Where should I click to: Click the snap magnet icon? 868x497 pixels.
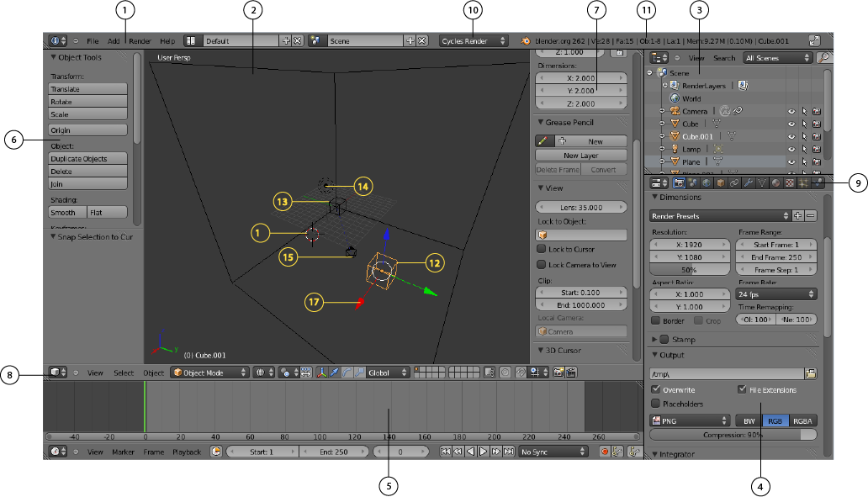(x=521, y=373)
